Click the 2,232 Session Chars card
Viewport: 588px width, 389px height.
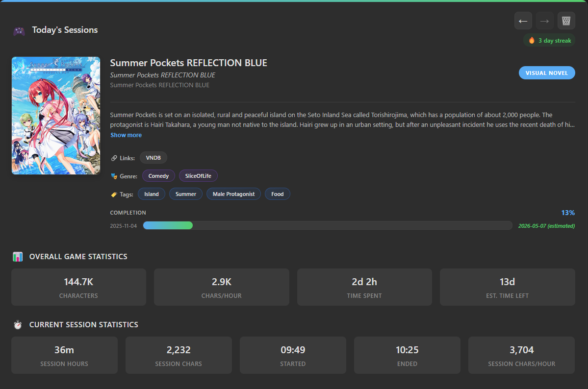(179, 355)
